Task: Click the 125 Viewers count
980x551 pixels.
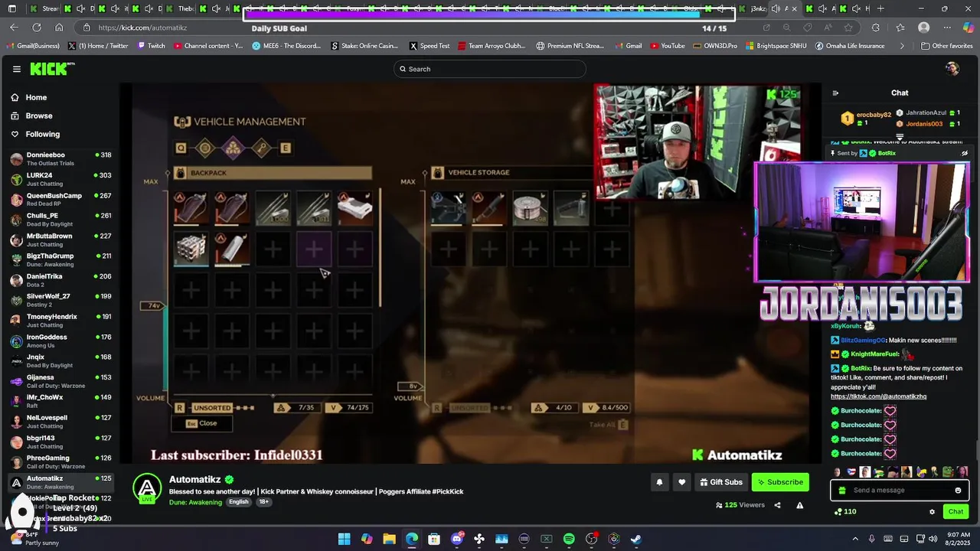Action: pyautogui.click(x=740, y=505)
